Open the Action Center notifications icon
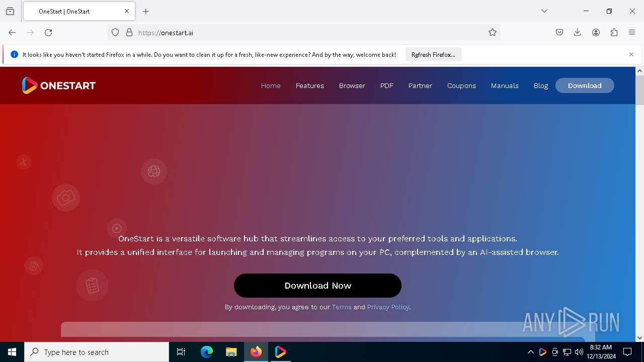The height and width of the screenshot is (362, 644). [627, 352]
